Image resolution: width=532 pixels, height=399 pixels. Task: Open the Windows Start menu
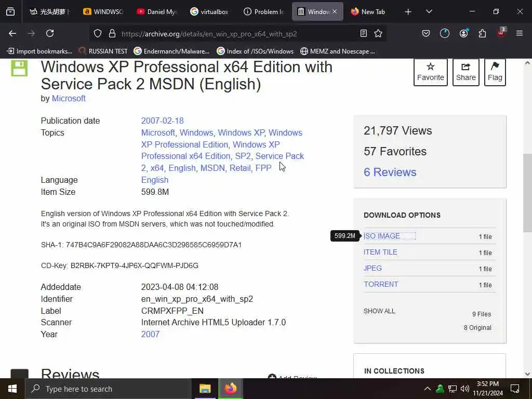[12, 389]
